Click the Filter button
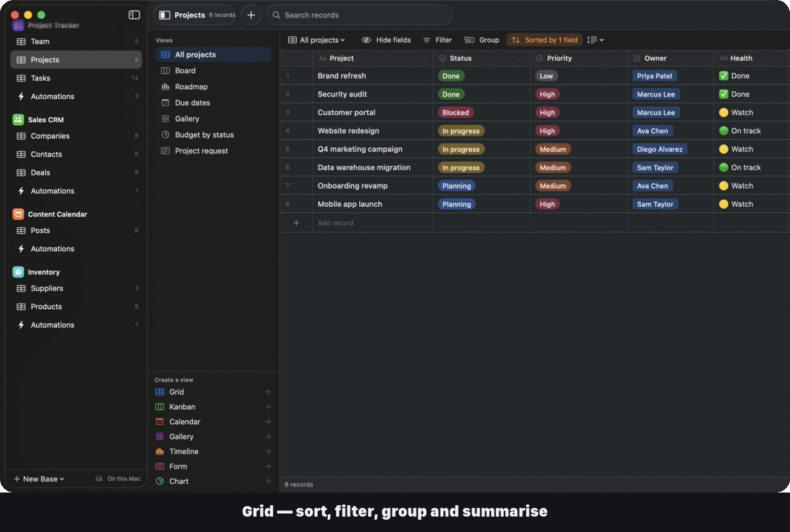 click(x=438, y=40)
